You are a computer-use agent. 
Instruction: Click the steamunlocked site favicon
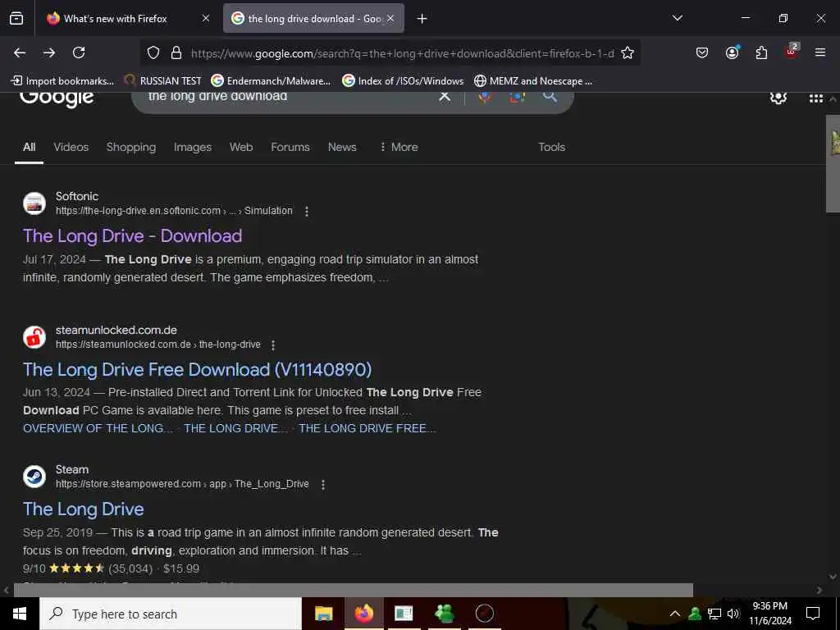click(34, 337)
